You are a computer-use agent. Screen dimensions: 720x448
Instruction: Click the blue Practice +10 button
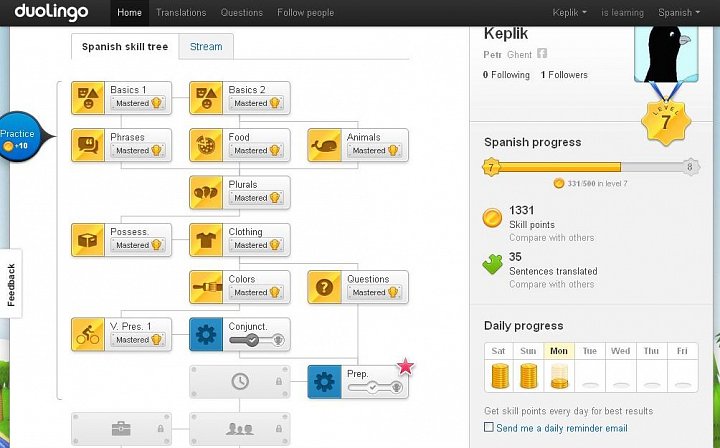click(18, 137)
